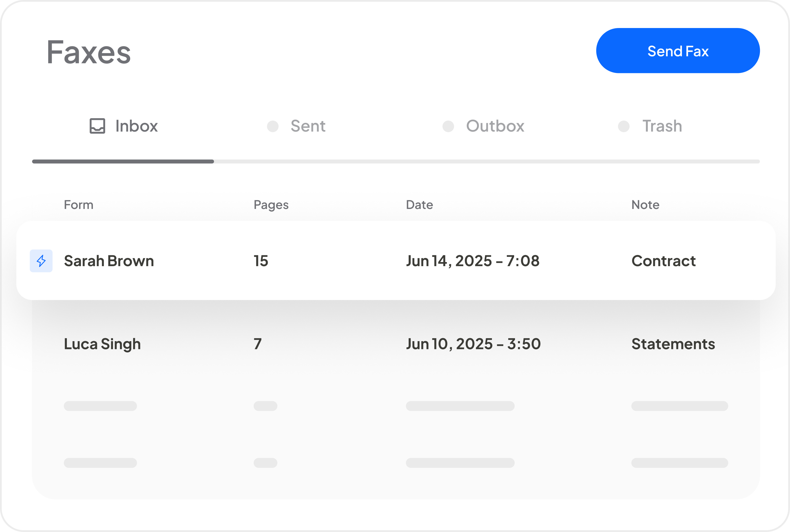Image resolution: width=790 pixels, height=532 pixels.
Task: Click the Inbox tray icon
Action: click(x=98, y=126)
